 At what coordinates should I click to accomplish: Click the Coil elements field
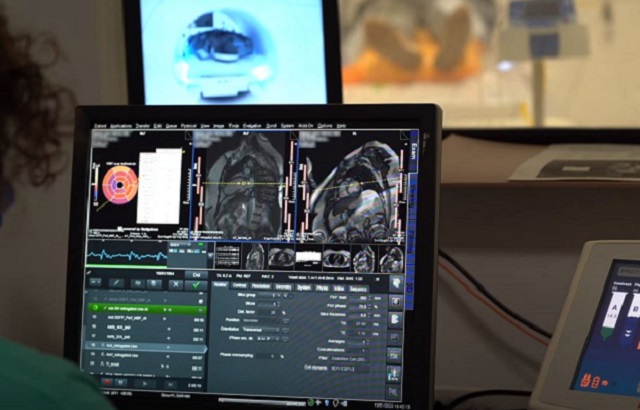click(349, 369)
